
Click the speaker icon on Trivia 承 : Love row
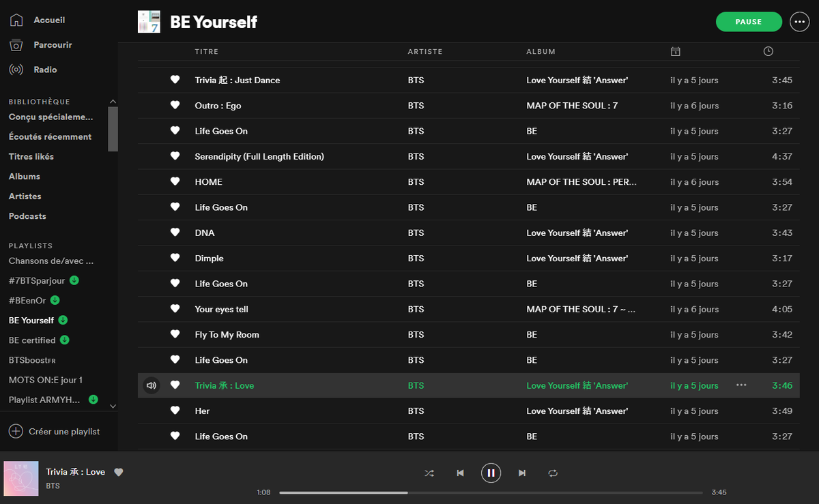(x=152, y=385)
